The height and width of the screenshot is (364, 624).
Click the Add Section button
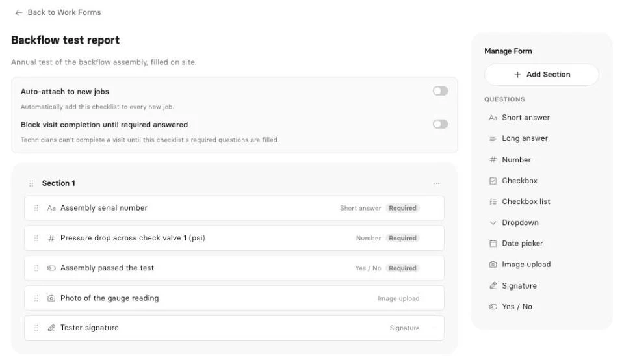(541, 74)
